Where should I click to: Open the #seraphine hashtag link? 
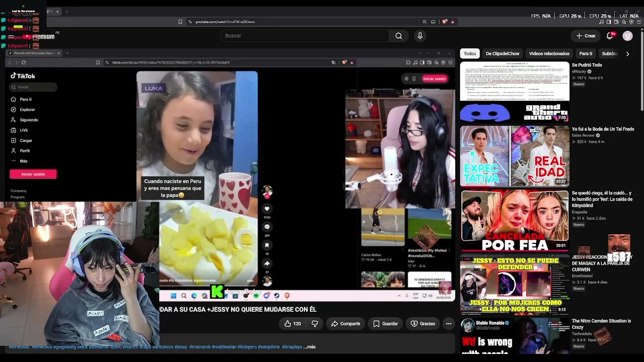269,347
